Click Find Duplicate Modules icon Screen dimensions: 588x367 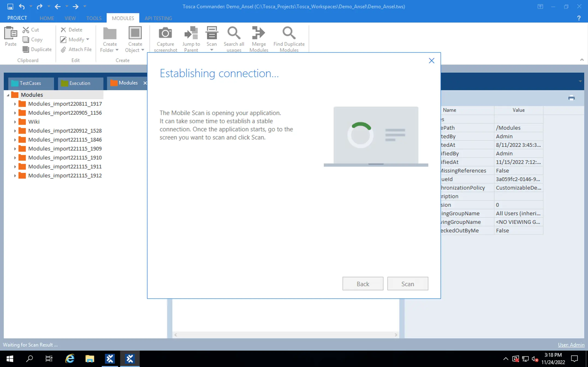[289, 33]
